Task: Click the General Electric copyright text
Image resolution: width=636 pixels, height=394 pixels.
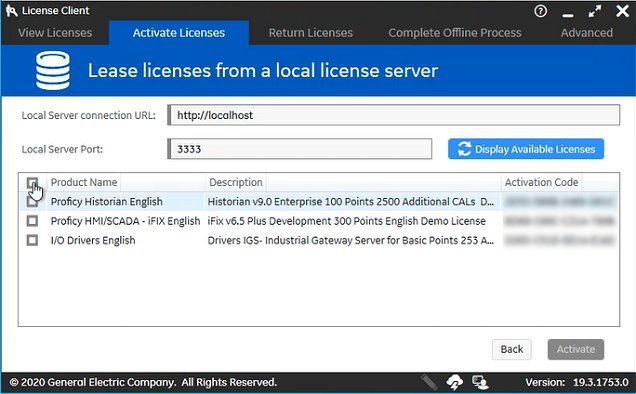Action: coord(143,382)
